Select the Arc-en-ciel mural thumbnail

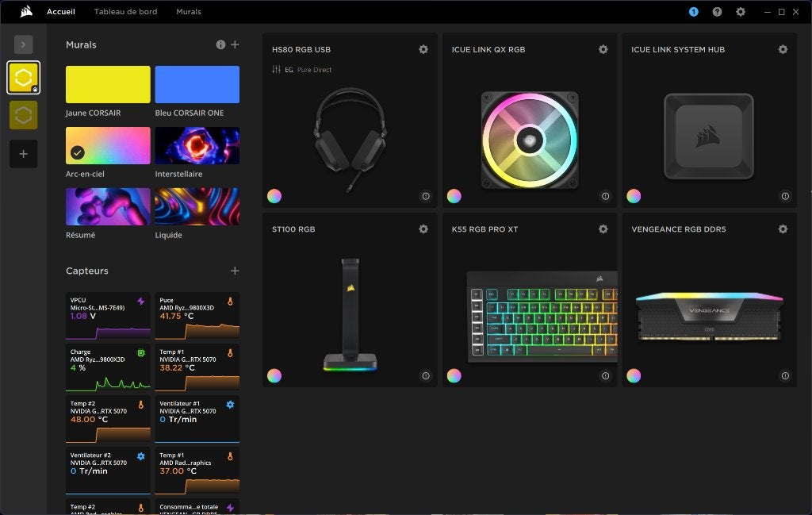click(x=108, y=145)
